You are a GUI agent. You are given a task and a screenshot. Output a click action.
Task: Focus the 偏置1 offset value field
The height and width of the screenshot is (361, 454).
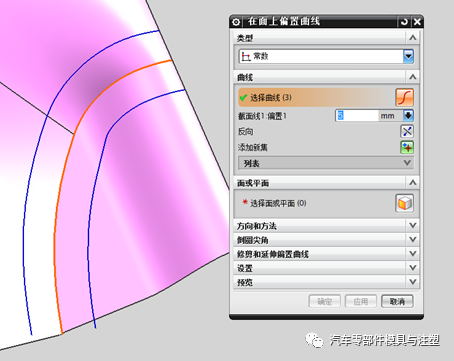(357, 116)
